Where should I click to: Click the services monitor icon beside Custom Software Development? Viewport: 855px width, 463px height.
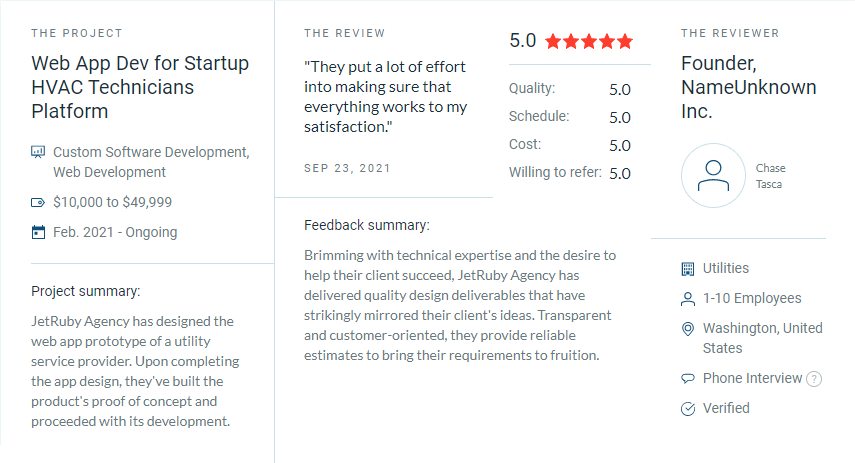coord(39,152)
